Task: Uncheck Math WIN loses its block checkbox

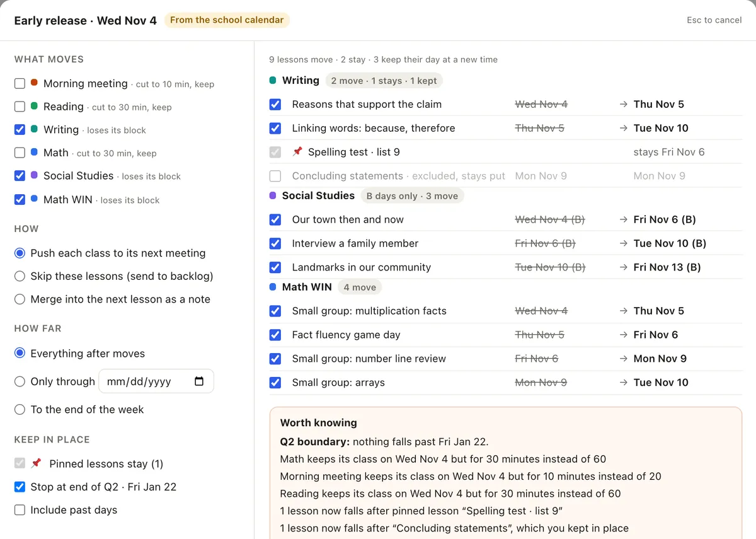Action: 20,199
